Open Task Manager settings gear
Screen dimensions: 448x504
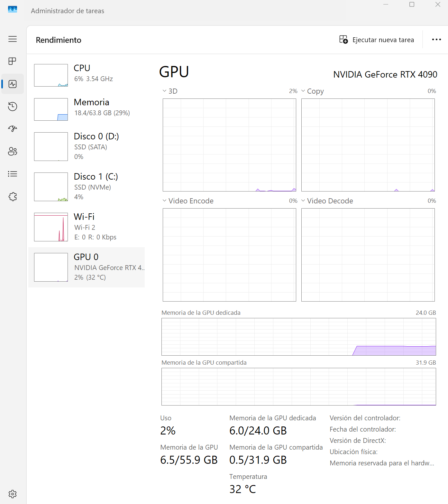(x=13, y=494)
